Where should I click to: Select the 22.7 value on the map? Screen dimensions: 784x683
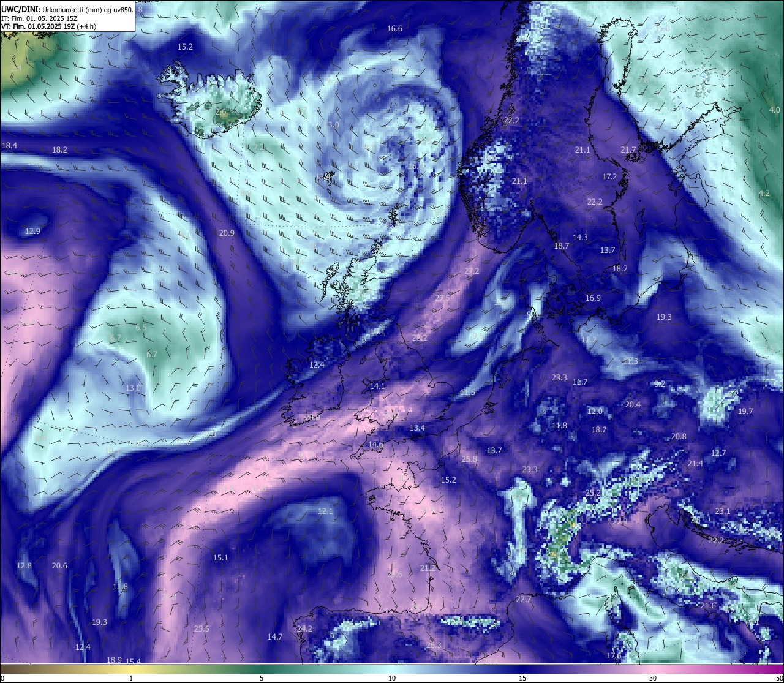[x=523, y=600]
